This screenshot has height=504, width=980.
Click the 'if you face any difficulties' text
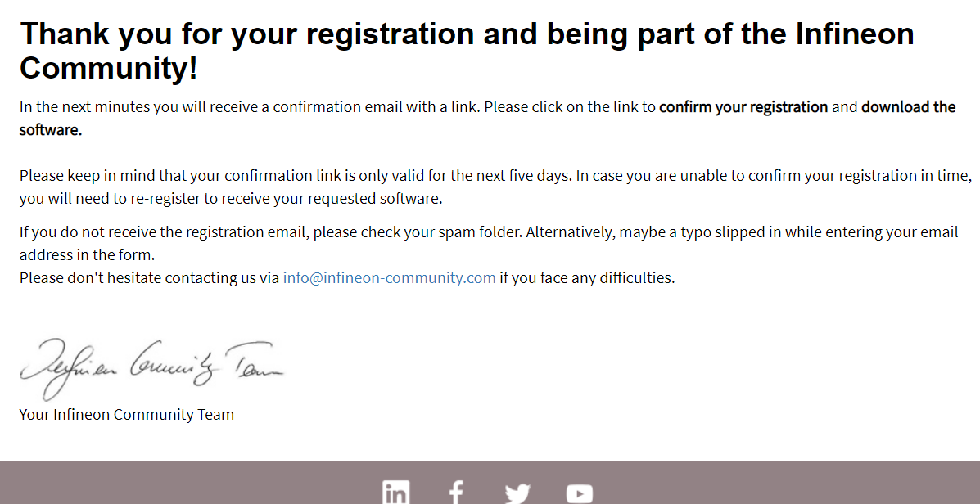587,278
